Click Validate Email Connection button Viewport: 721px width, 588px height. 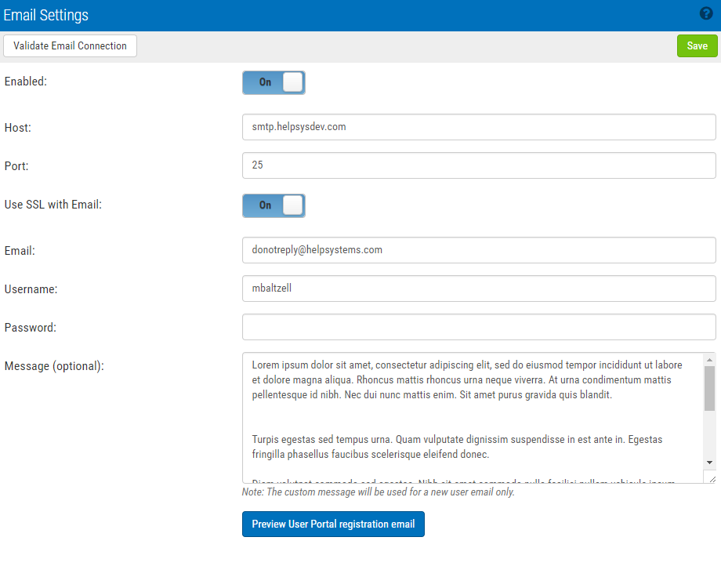click(x=70, y=46)
